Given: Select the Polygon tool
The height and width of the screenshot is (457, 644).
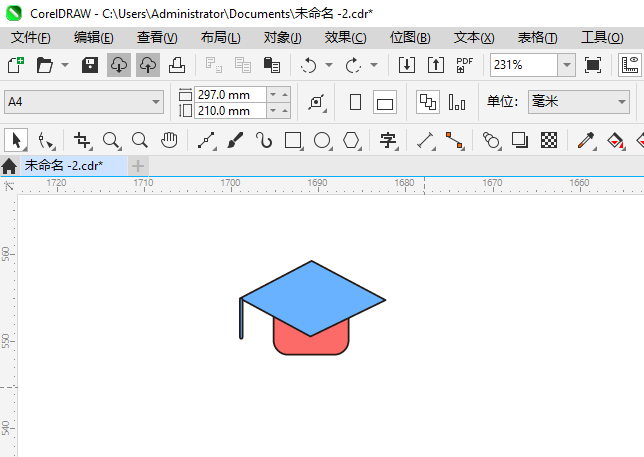Looking at the screenshot, I should pos(352,140).
